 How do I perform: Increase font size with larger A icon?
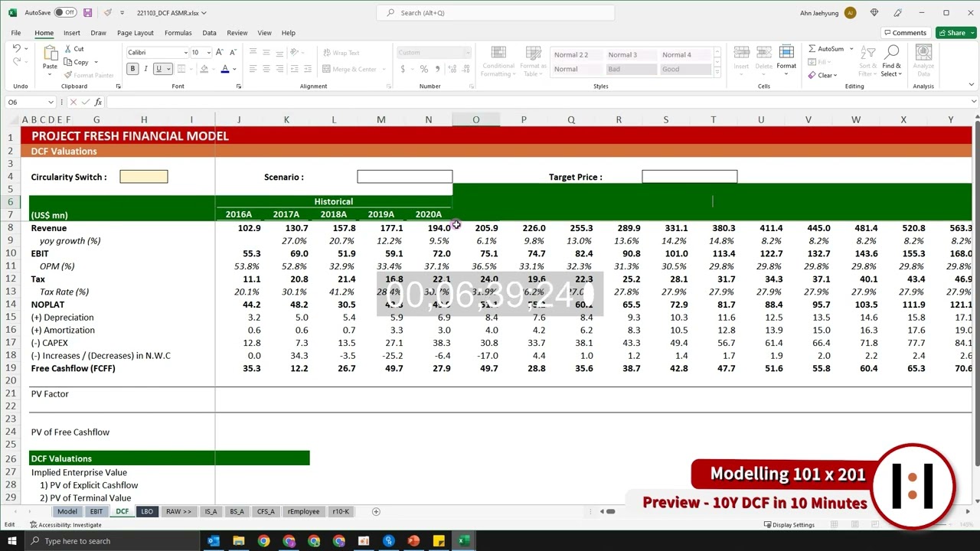(x=219, y=52)
